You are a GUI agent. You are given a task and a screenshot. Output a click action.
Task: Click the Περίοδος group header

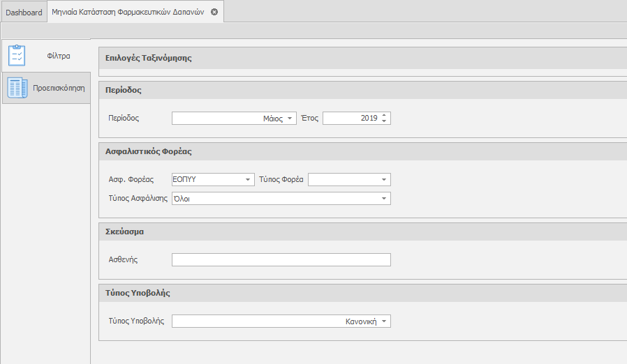coord(124,90)
